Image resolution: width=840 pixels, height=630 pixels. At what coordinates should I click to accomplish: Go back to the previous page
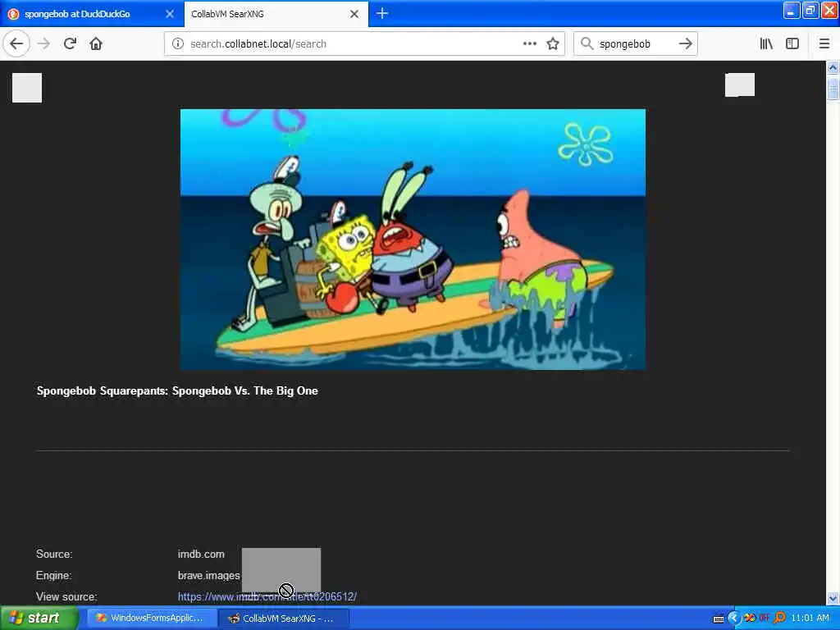16,43
